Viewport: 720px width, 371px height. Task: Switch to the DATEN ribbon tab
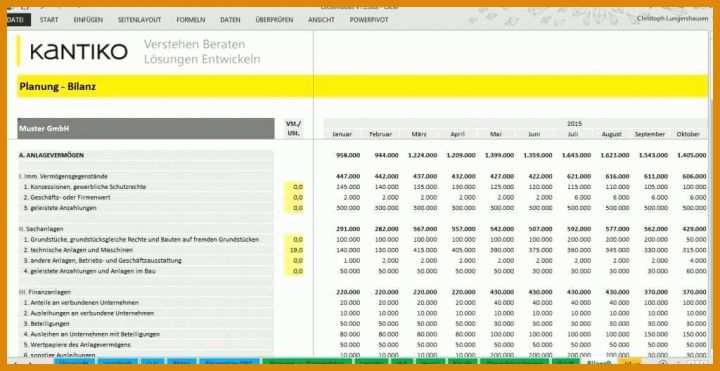click(230, 20)
